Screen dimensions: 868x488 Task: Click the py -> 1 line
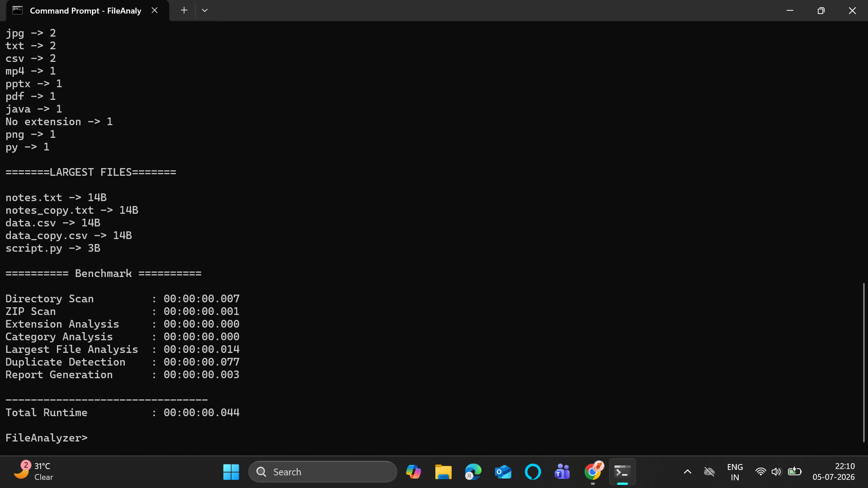pyautogui.click(x=28, y=147)
